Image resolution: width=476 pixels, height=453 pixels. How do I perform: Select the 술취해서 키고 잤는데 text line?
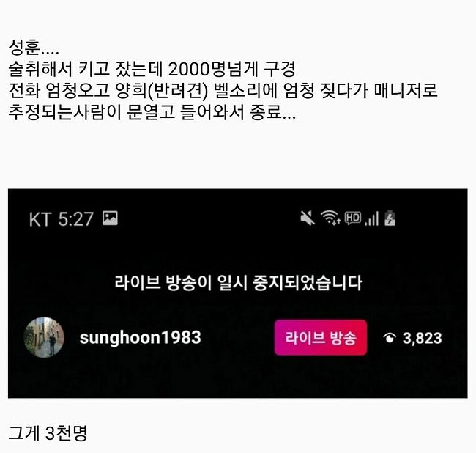[152, 69]
